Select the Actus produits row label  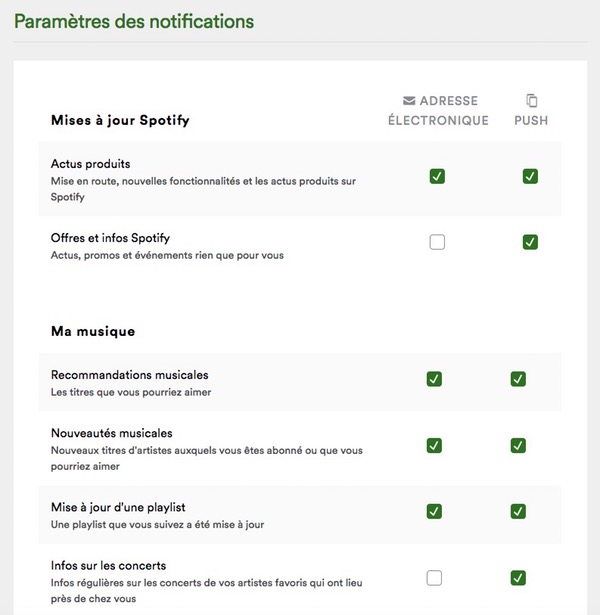[x=91, y=163]
